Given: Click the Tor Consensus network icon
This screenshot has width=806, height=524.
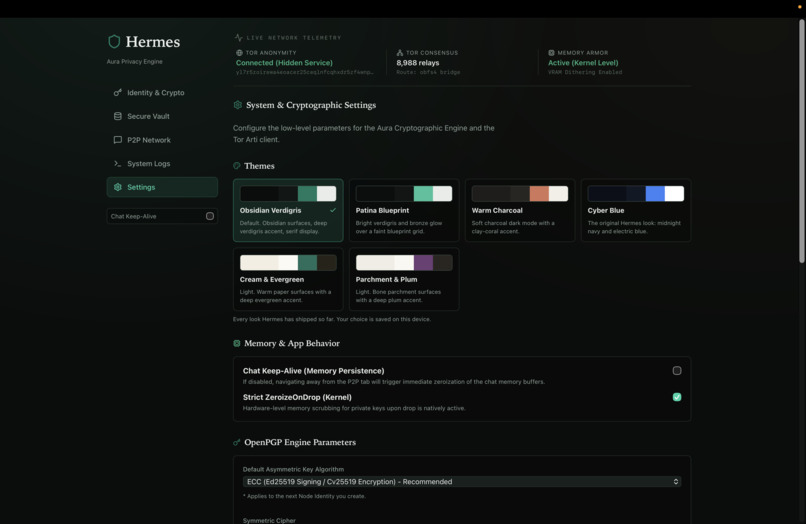Looking at the screenshot, I should tap(399, 52).
